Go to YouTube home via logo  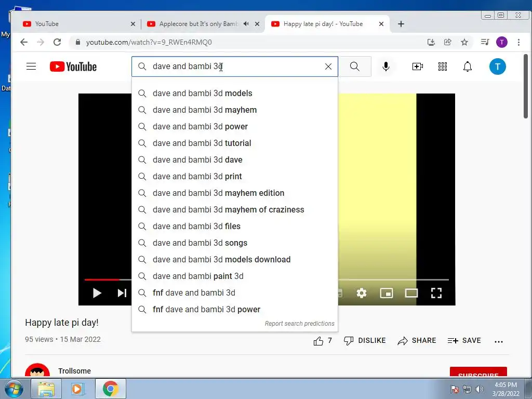point(73,66)
